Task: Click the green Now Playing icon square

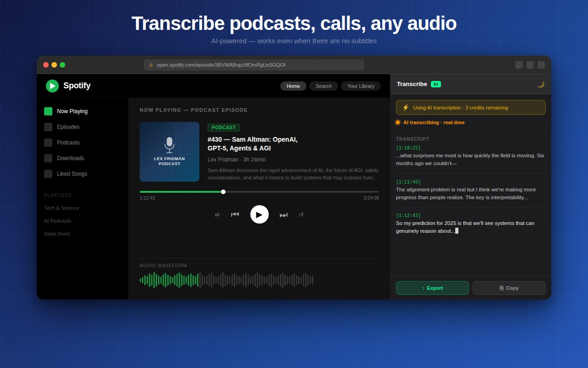Action: pyautogui.click(x=48, y=111)
